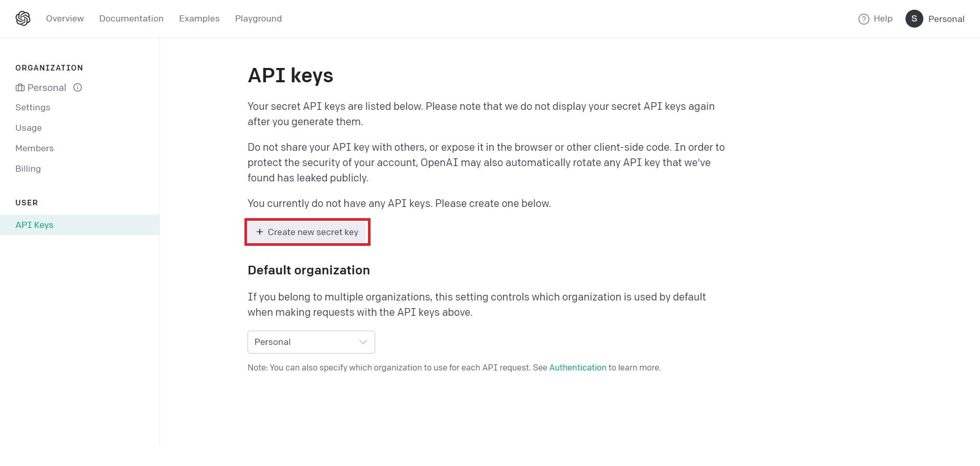This screenshot has width=980, height=466.
Task: Click the chevron arrow in organization selector
Action: (x=363, y=342)
